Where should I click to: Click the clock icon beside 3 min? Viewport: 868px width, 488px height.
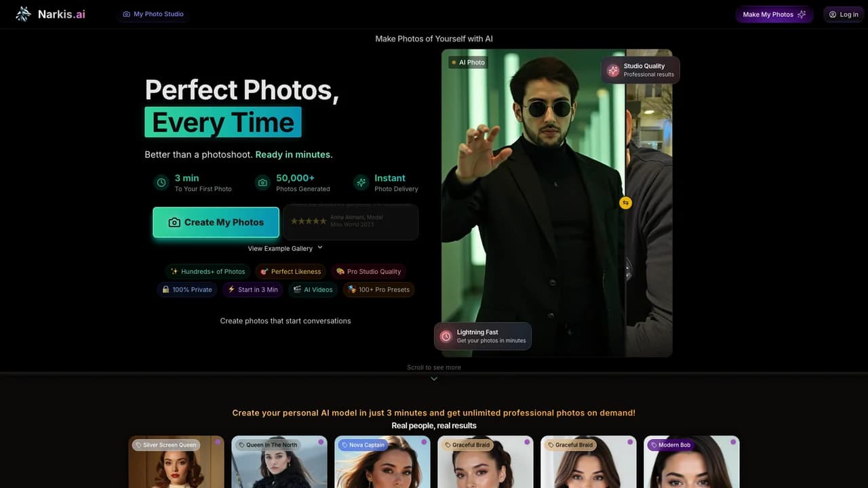(x=161, y=182)
